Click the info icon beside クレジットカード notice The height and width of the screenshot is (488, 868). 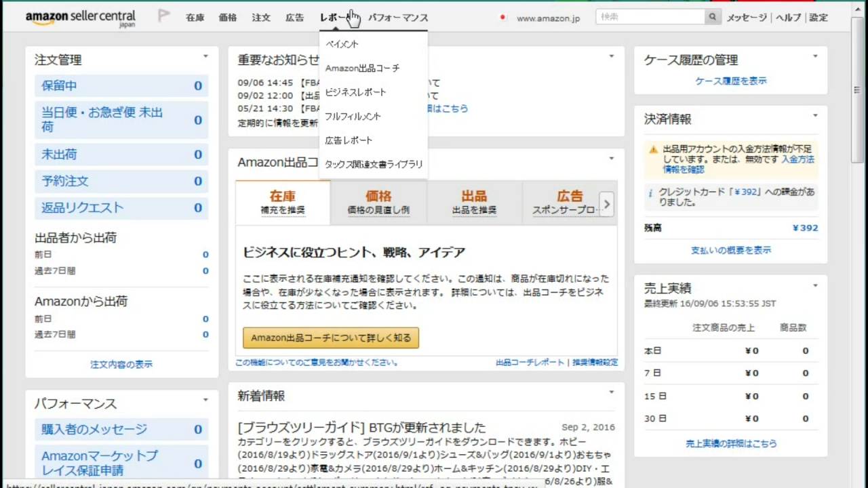click(650, 192)
